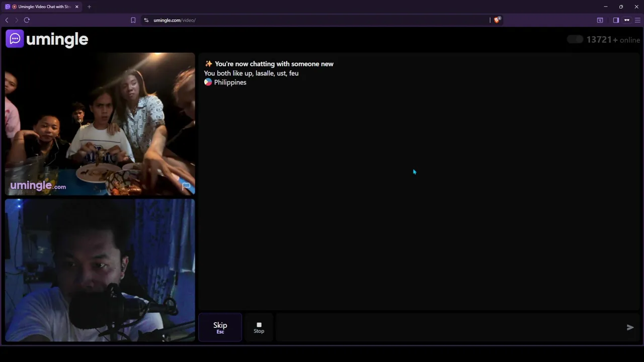Click the sunglasses private mode icon
The image size is (644, 362).
pyautogui.click(x=627, y=20)
